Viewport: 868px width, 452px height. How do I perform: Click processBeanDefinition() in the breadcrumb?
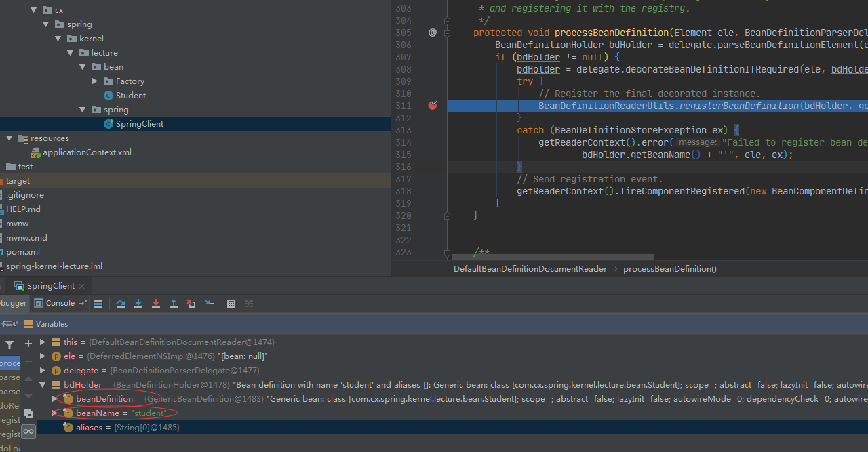tap(670, 269)
